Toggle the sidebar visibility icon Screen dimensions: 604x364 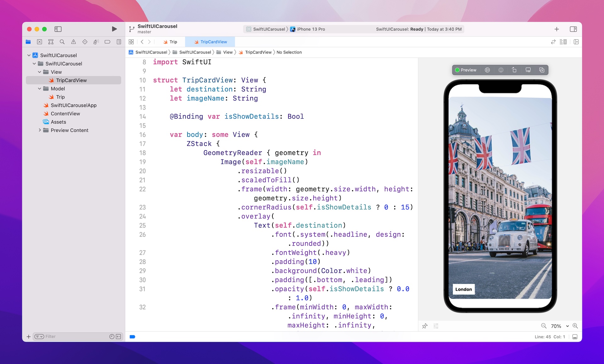(58, 29)
